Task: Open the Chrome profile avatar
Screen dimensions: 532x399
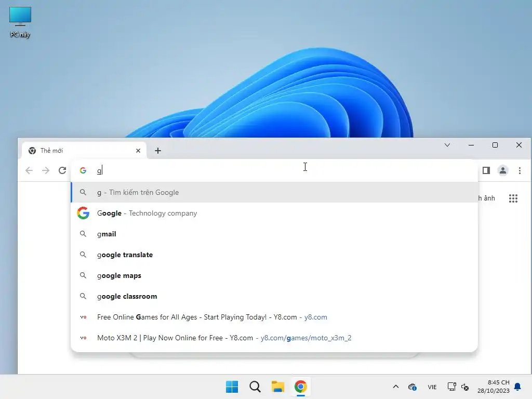Action: pos(503,170)
